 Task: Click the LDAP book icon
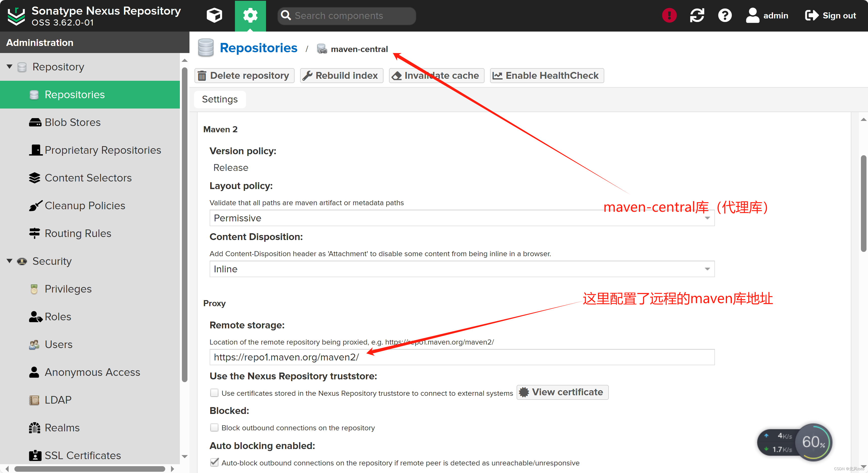click(x=34, y=400)
